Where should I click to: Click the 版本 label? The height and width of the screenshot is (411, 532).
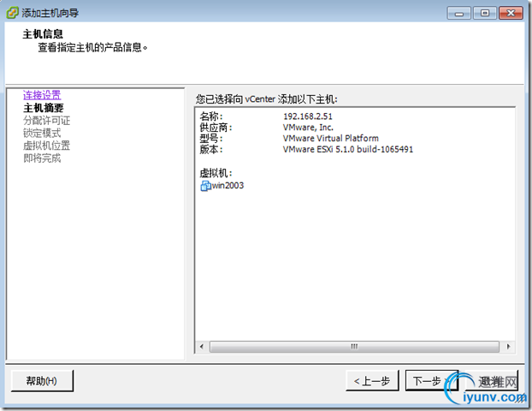(211, 149)
